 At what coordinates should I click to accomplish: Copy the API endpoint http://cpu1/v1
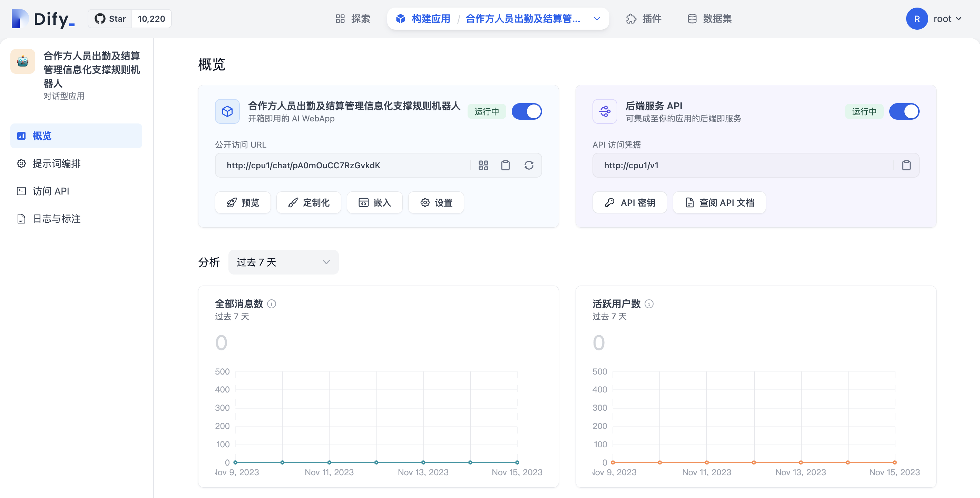tap(906, 165)
